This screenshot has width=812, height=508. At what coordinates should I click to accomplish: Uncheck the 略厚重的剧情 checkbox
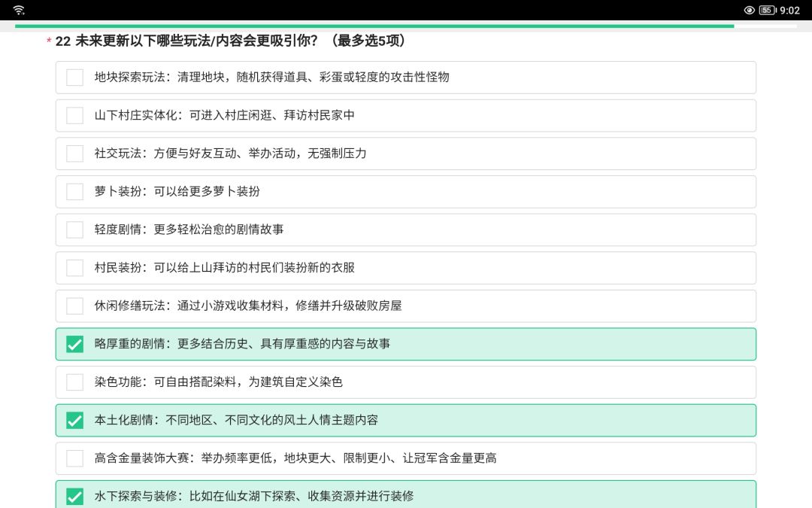74,344
